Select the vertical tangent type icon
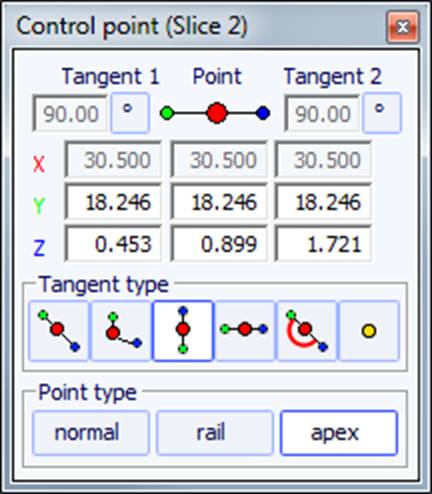The image size is (432, 494). 183,331
